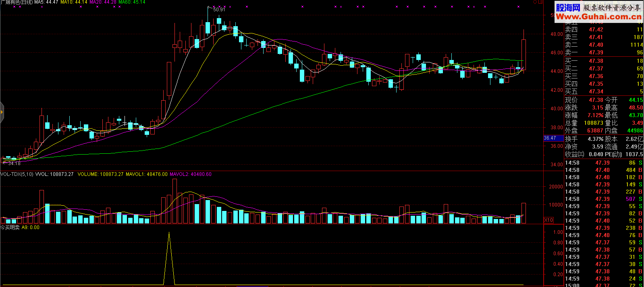Click the small square icon beside the diamond
The image size is (644, 287).
click(x=540, y=2)
